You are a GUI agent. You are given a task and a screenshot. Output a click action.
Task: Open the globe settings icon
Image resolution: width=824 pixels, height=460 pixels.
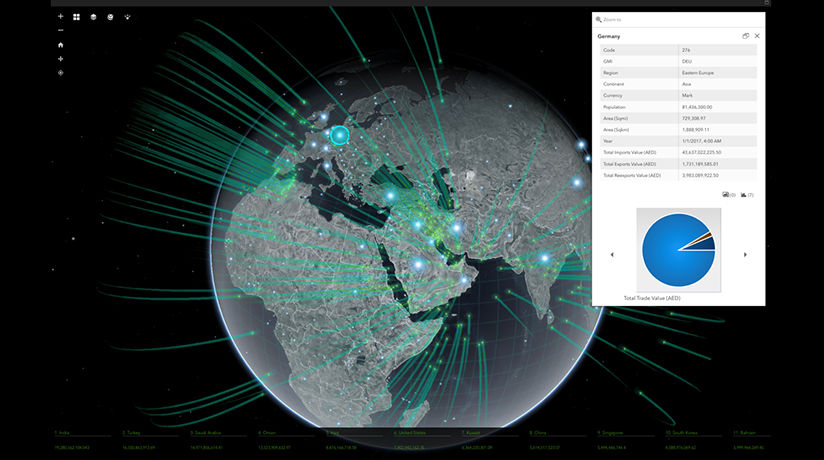point(110,17)
